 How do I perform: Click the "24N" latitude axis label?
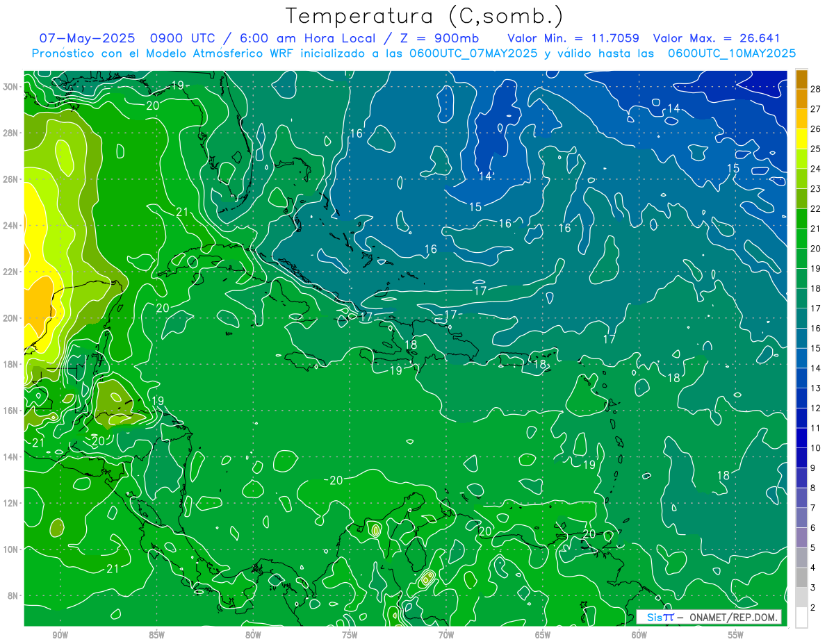point(12,226)
